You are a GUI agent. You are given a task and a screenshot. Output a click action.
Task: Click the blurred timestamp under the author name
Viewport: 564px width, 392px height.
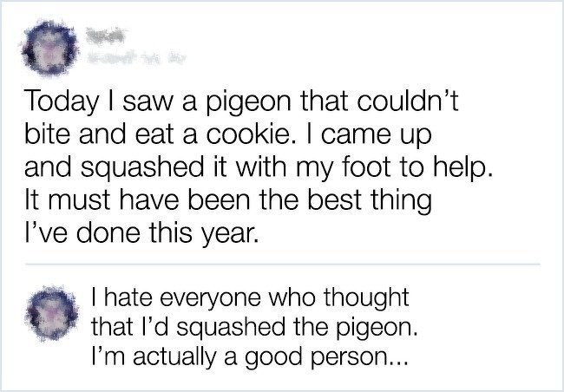[x=135, y=59]
